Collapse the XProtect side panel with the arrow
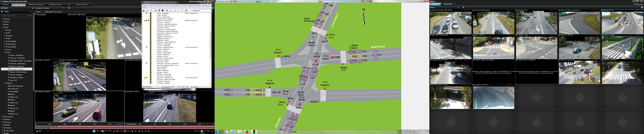 click(33, 8)
